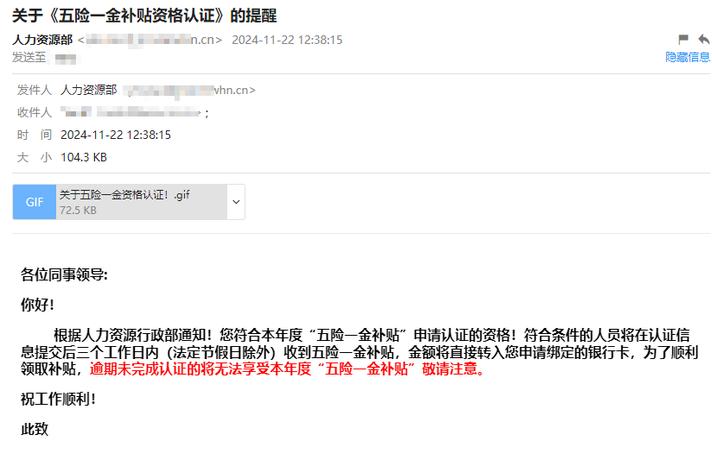Click the closing word 此致
Image resolution: width=712 pixels, height=460 pixels.
tap(35, 429)
